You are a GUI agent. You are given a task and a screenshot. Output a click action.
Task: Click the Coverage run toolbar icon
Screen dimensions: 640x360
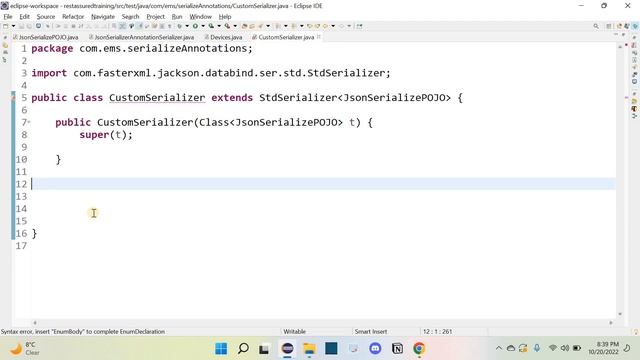pyautogui.click(x=211, y=26)
